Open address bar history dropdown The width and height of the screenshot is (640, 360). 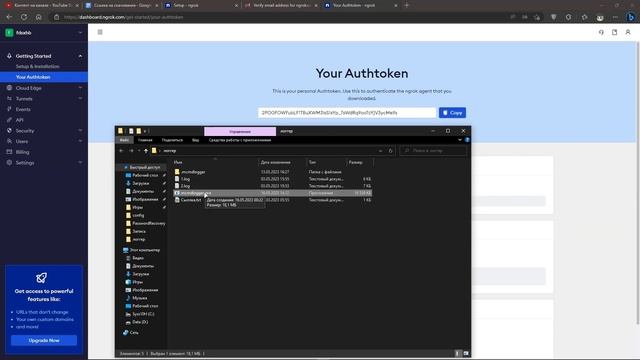click(380, 151)
